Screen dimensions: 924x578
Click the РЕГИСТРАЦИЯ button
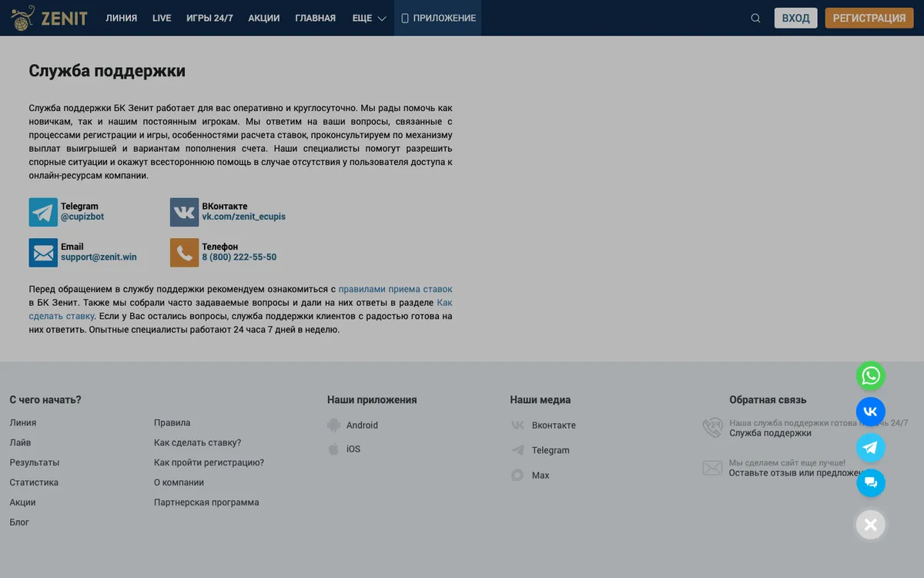[x=869, y=18]
